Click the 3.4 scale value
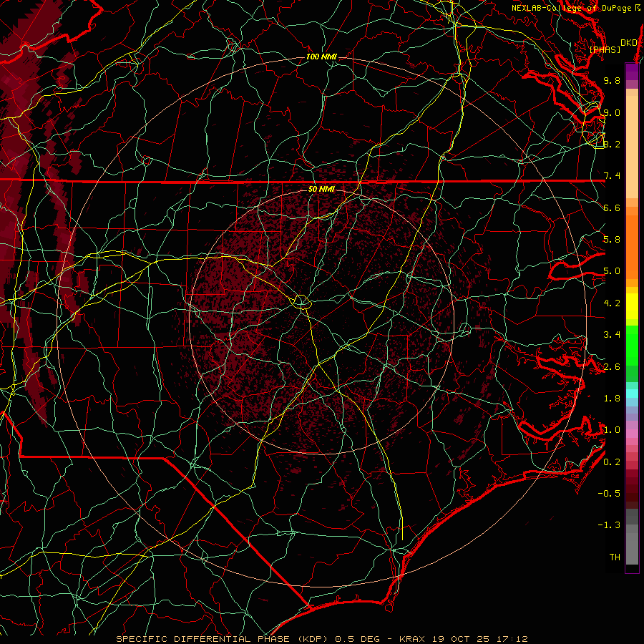 tap(612, 335)
